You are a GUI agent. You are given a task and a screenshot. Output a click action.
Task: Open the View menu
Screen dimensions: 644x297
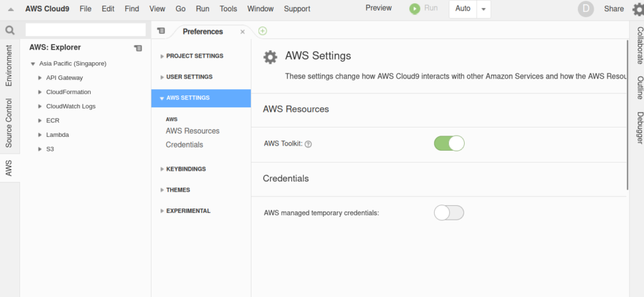(157, 9)
